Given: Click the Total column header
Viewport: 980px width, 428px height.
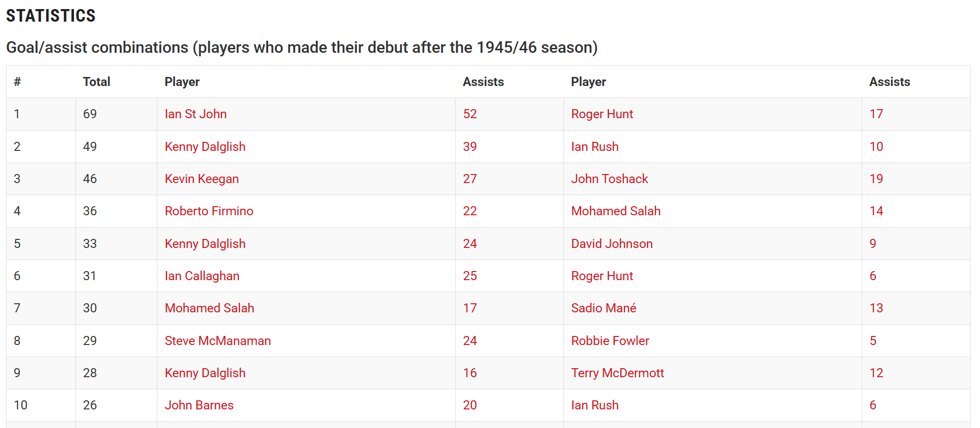Looking at the screenshot, I should (x=96, y=82).
